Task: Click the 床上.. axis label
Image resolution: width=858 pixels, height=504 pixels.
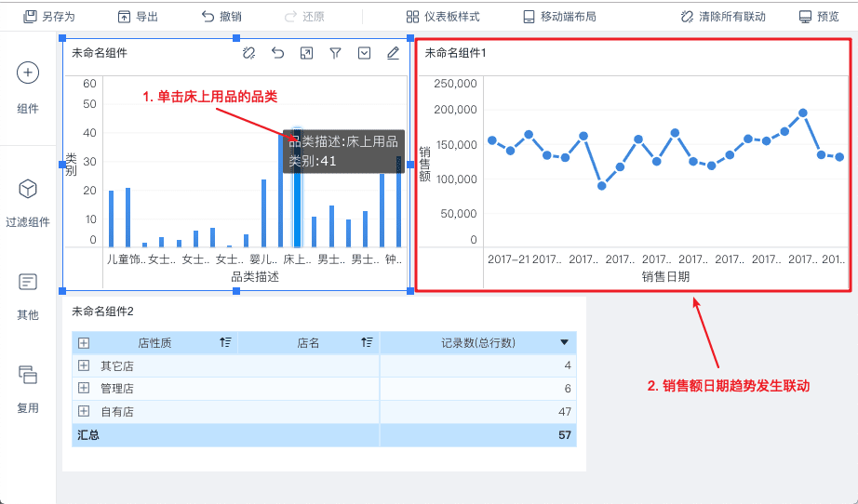Action: coord(297,259)
